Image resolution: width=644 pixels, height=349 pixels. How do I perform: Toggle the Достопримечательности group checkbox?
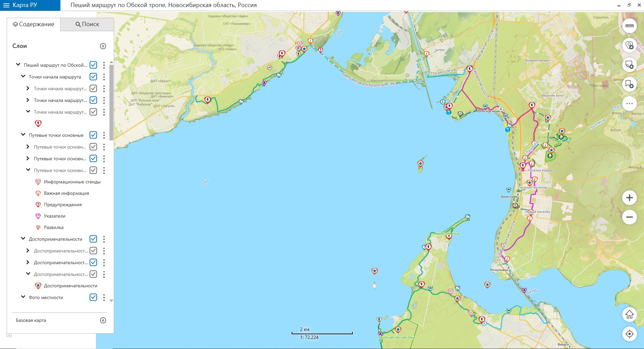coord(93,239)
